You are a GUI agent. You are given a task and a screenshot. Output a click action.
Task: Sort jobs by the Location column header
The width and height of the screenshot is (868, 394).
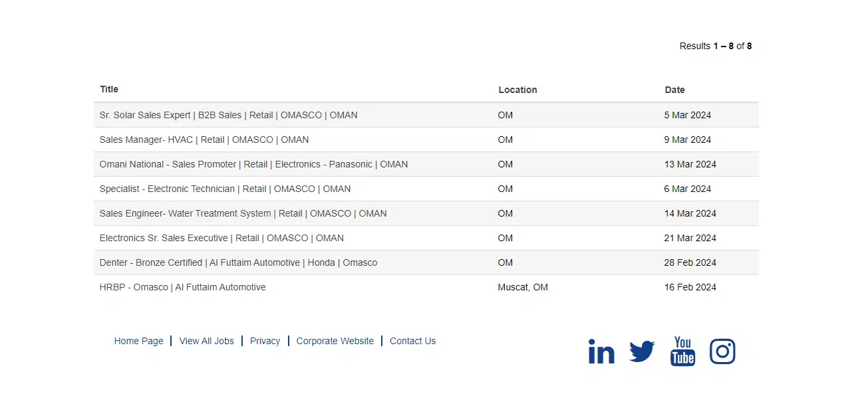point(517,90)
